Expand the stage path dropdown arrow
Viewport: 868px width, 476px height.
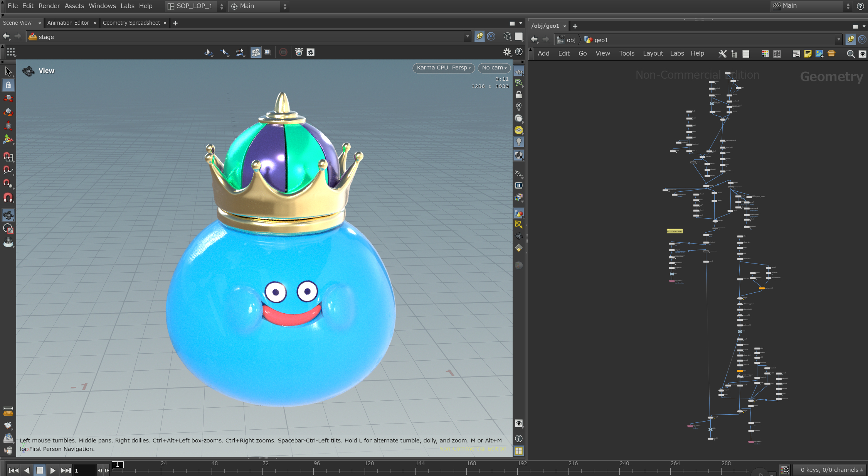pos(468,36)
